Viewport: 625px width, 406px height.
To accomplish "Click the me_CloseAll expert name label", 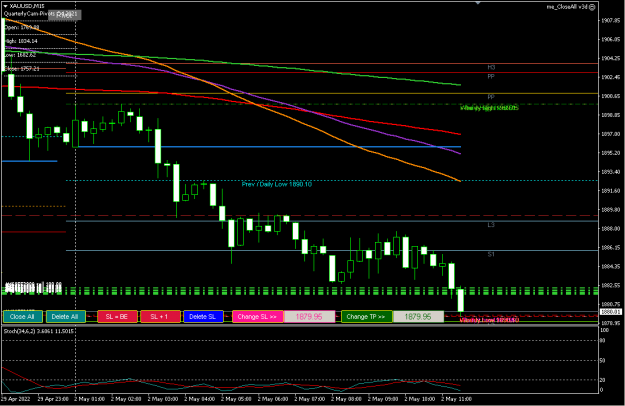I will pos(567,7).
